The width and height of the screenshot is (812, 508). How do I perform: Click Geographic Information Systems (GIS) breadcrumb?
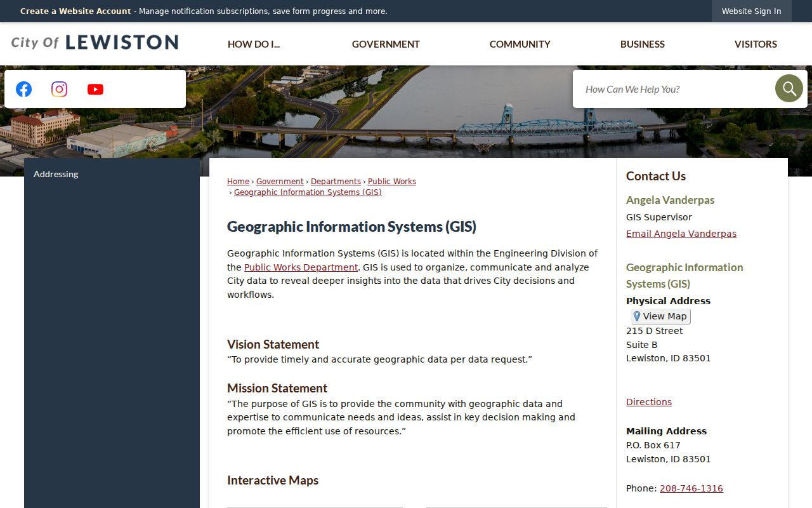coord(308,192)
